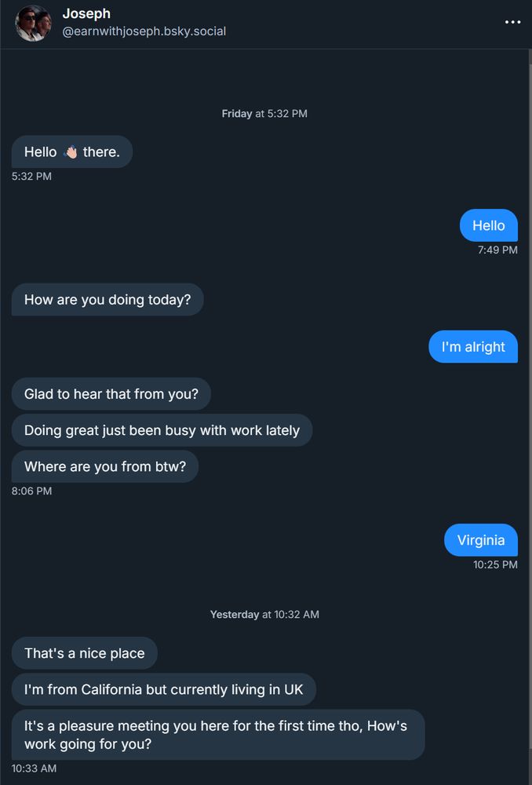Click the sent "Hello" message bubble
Viewport: 532px width, 785px height.
tap(488, 225)
